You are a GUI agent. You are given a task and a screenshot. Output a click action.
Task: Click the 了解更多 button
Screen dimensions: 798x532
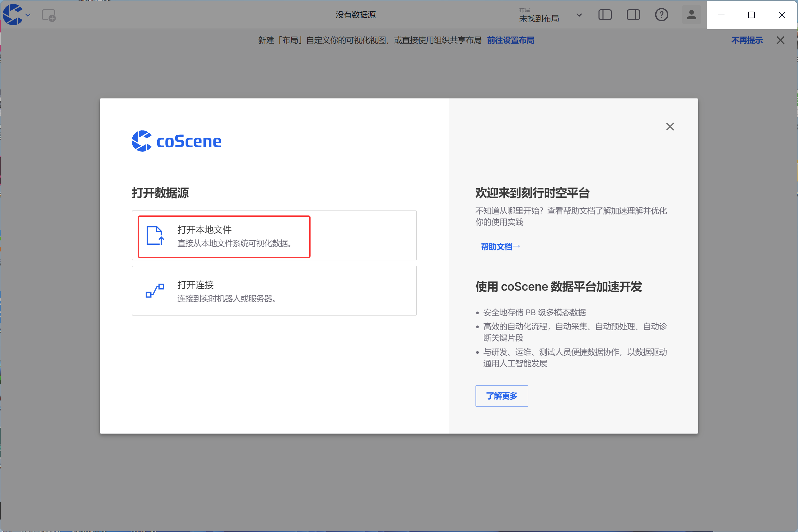click(501, 396)
